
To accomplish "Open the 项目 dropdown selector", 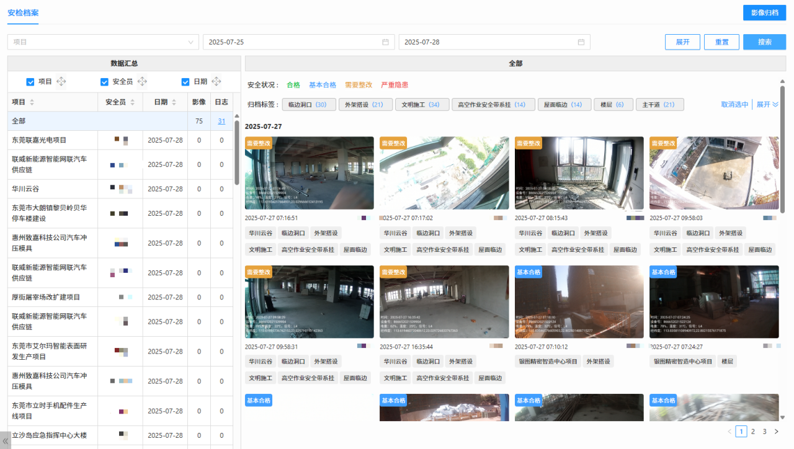I will click(102, 43).
